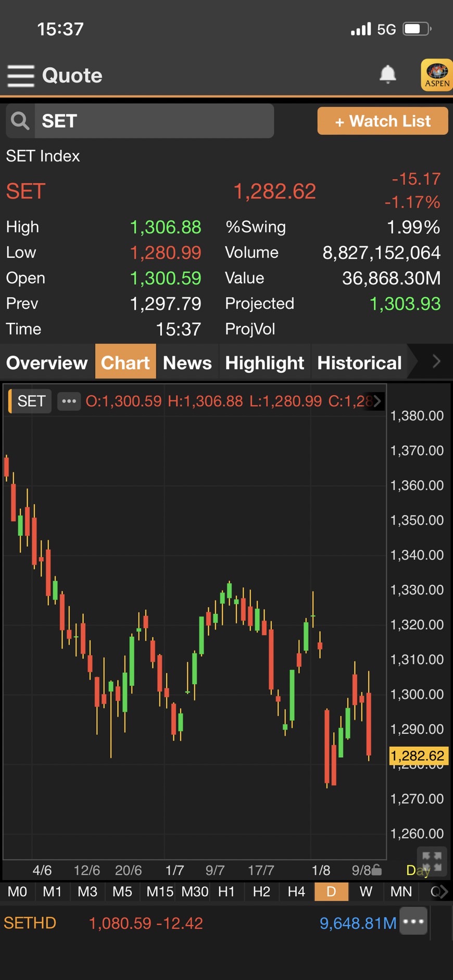Switch to Overview tab

[x=47, y=362]
